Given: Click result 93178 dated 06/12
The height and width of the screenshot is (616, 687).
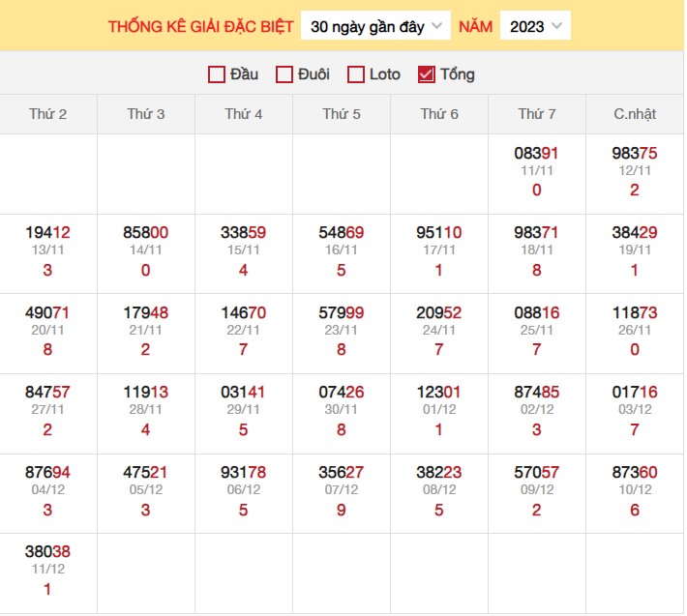Looking at the screenshot, I should tap(244, 473).
